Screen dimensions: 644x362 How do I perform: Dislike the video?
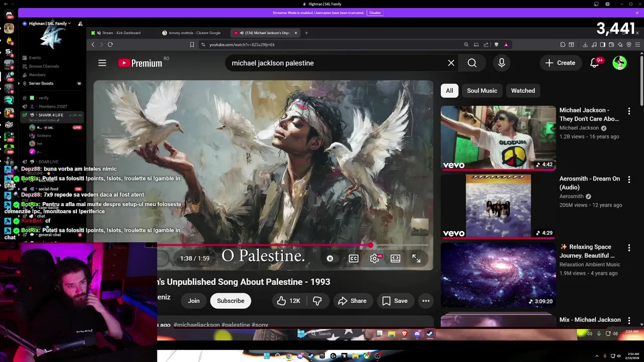[317, 301]
